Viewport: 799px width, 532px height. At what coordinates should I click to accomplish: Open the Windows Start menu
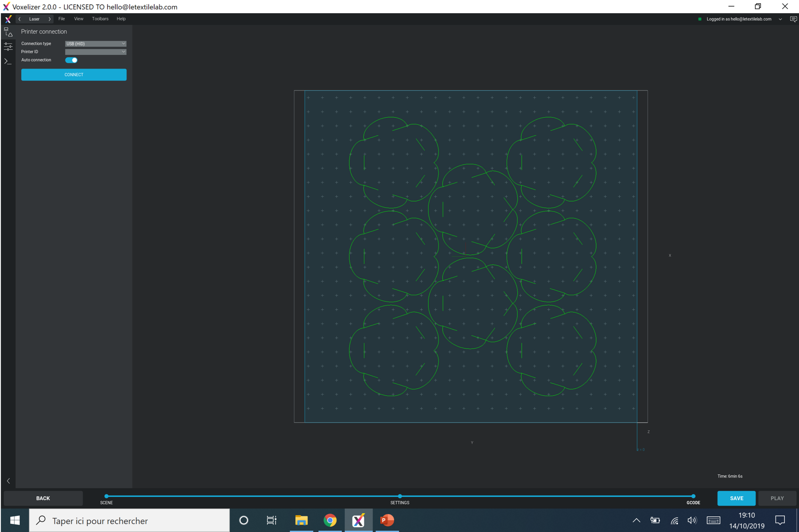15,520
